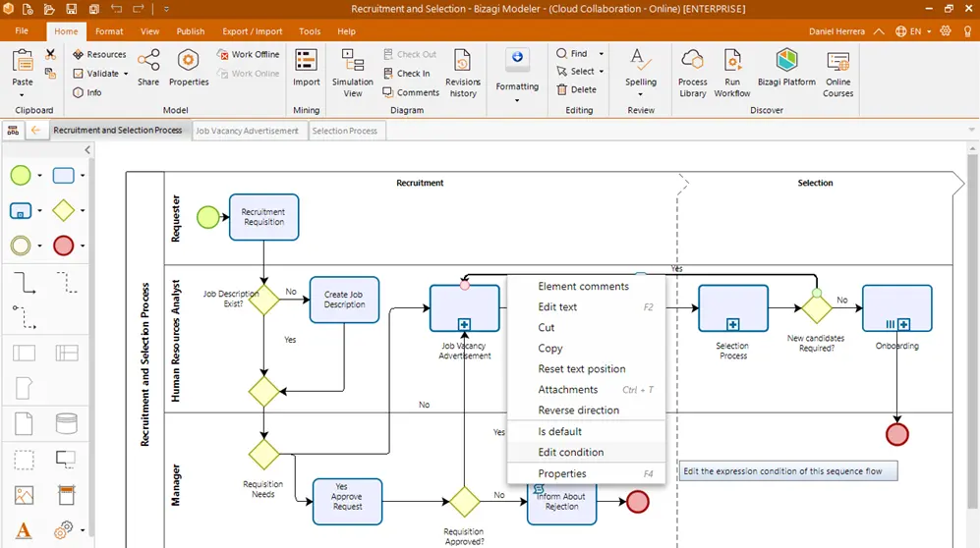Screen dimensions: 980x548
Task: Expand the Gateway palette variations arrow
Action: click(83, 210)
